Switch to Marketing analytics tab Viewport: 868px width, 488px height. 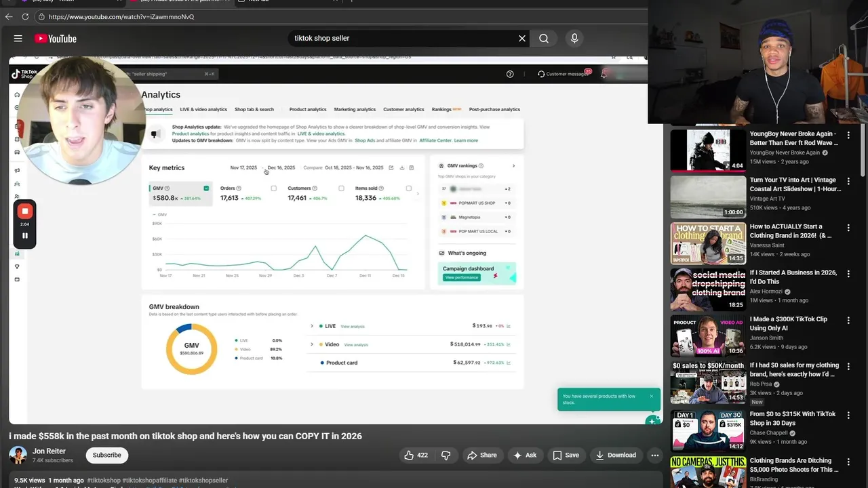point(355,109)
